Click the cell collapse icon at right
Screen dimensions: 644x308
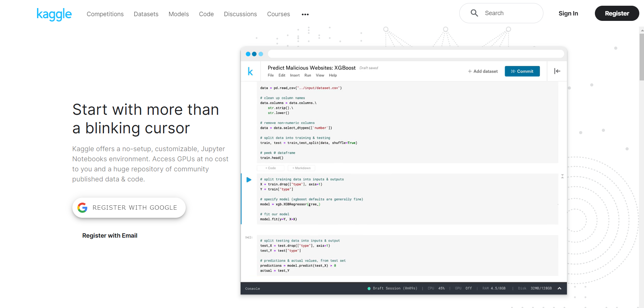click(562, 176)
